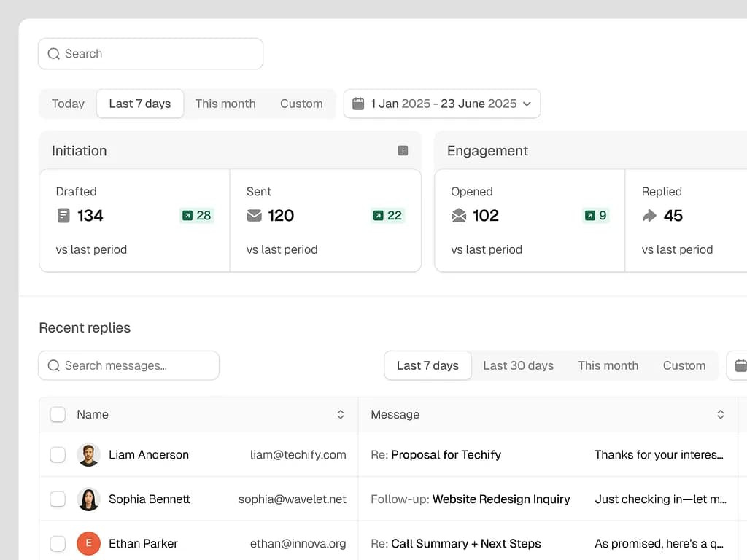747x560 pixels.
Task: Sort the table by the Message column
Action: point(720,414)
